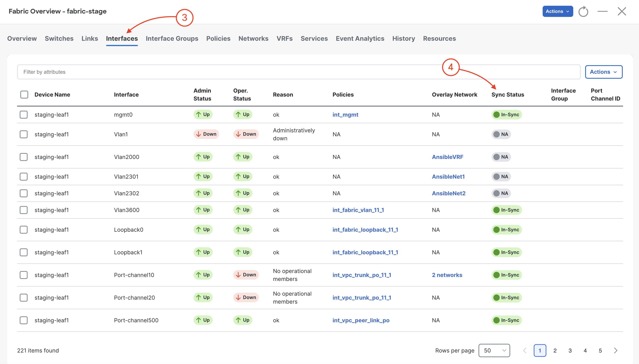Open the Event Analytics tab
Screen dimensions: 639x364
click(x=360, y=39)
